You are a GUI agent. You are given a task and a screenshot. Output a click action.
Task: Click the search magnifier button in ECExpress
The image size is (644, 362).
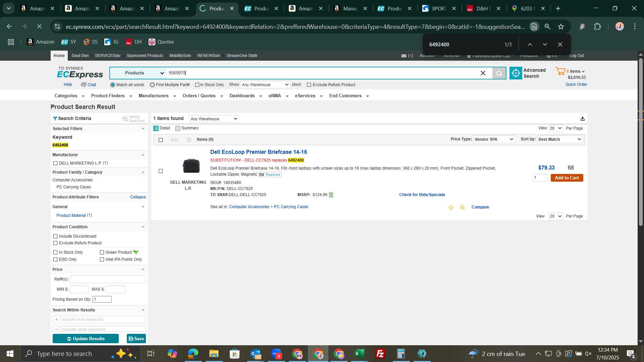(499, 73)
